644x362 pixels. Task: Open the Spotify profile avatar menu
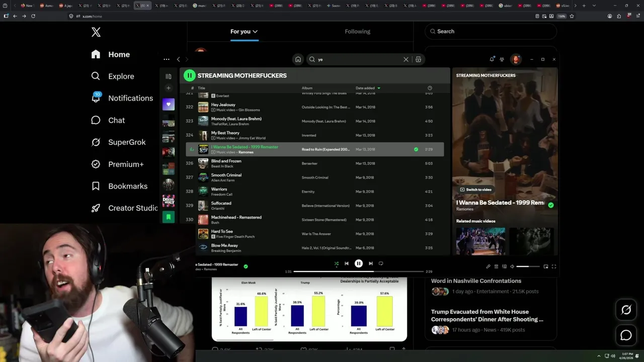[515, 59]
